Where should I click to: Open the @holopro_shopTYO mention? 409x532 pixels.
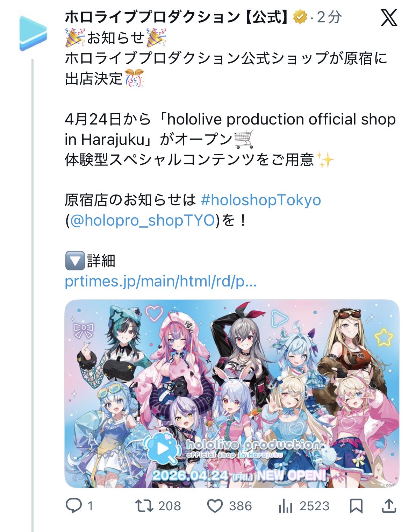[x=143, y=220]
